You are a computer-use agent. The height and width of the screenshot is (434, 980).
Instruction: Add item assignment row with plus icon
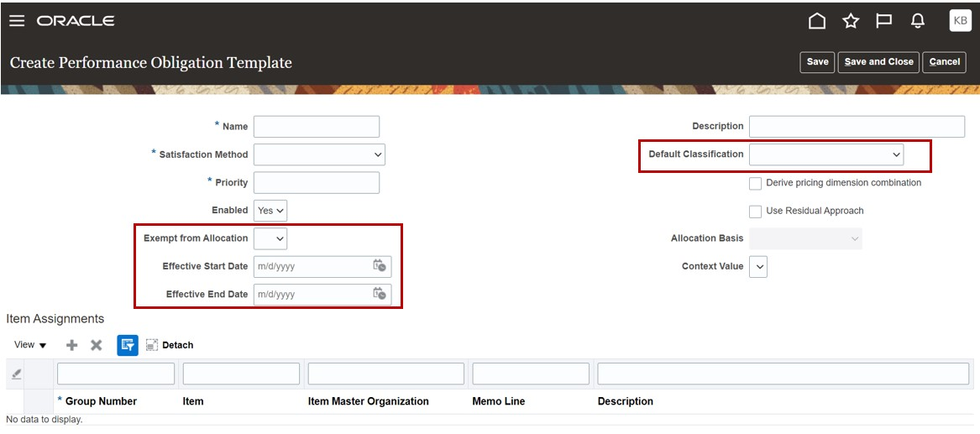click(72, 345)
